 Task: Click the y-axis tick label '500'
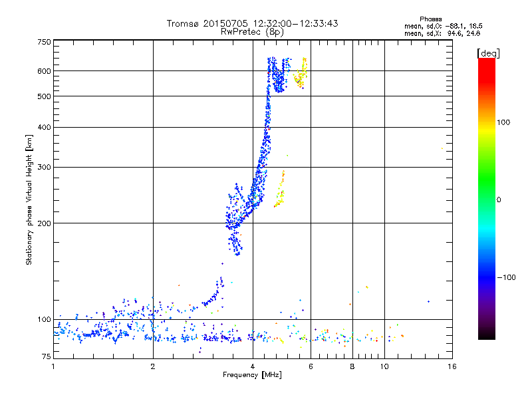pos(44,96)
